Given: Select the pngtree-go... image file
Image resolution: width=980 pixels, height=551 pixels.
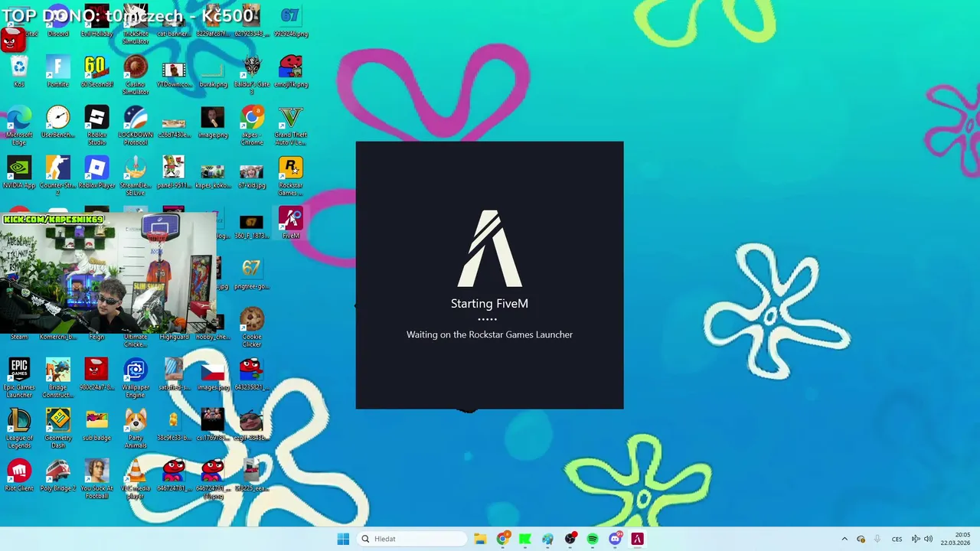Looking at the screenshot, I should (252, 274).
